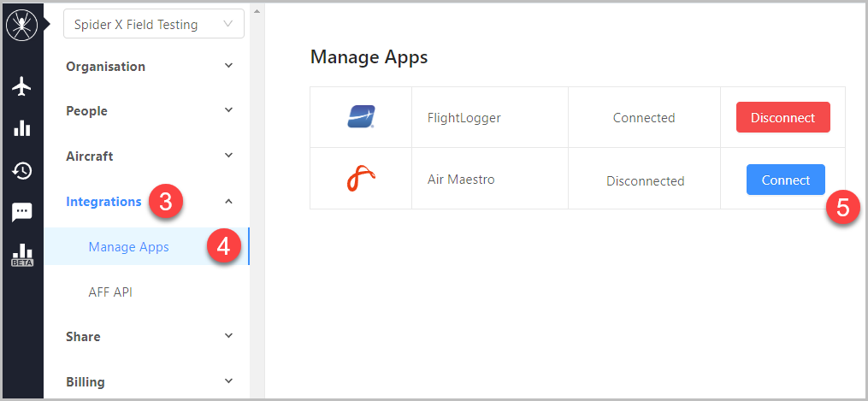Disconnect the FlightLogger app

tap(782, 117)
